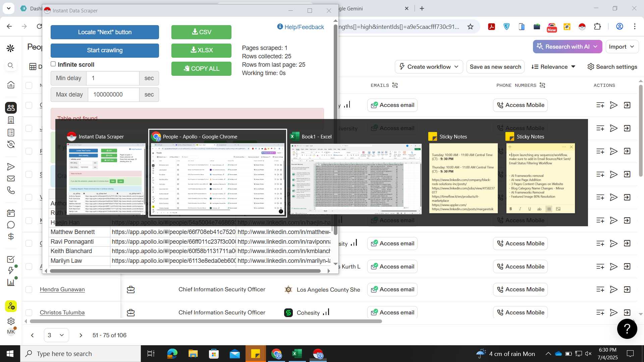644x362 pixels.
Task: Open Chrome Extensions puzzle icon
Action: click(x=597, y=26)
